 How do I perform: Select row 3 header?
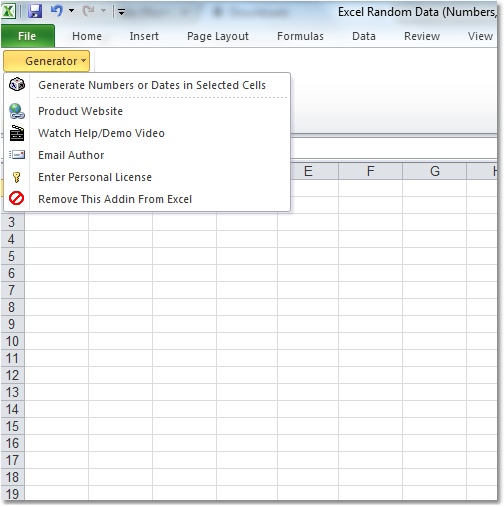click(12, 222)
